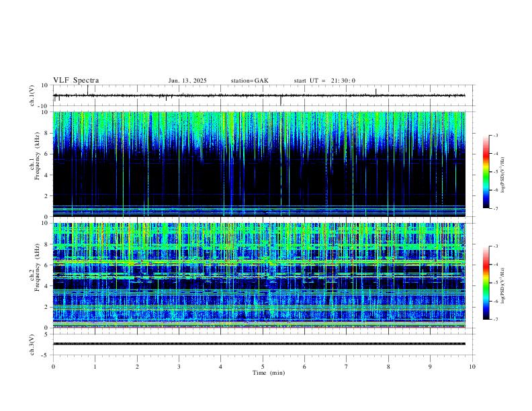Screen dimensions: 532x411
Task: Click the upper colorbar's log(PSD) label
Action: (503, 175)
